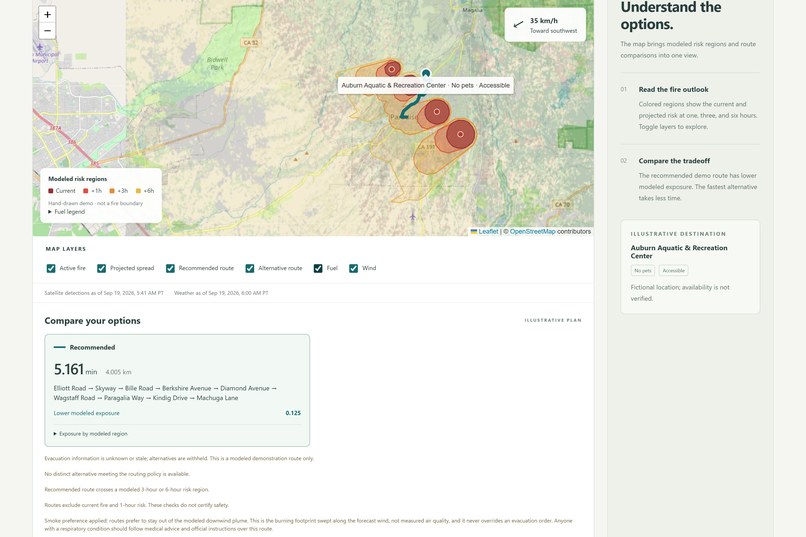
Task: Click the CA 70 highway shield on map
Action: (x=562, y=204)
